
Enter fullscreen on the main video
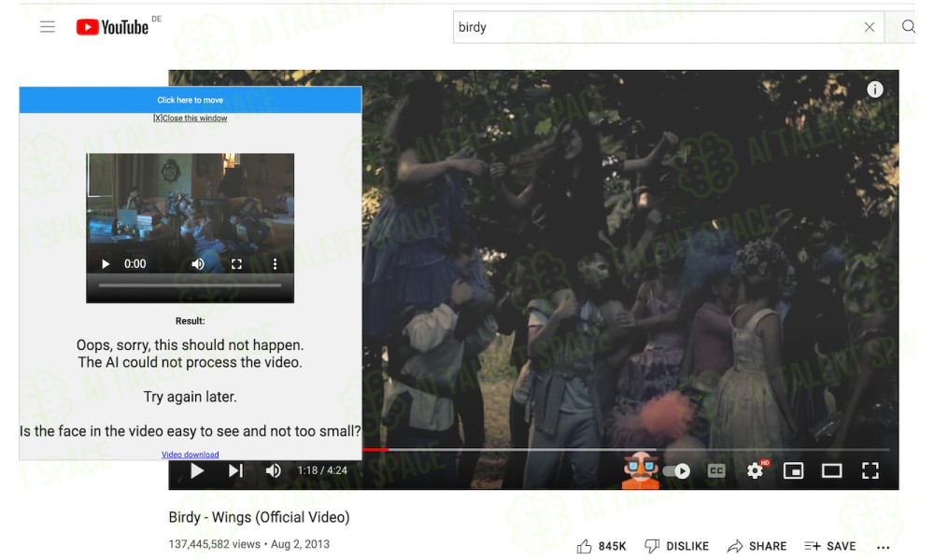click(870, 470)
